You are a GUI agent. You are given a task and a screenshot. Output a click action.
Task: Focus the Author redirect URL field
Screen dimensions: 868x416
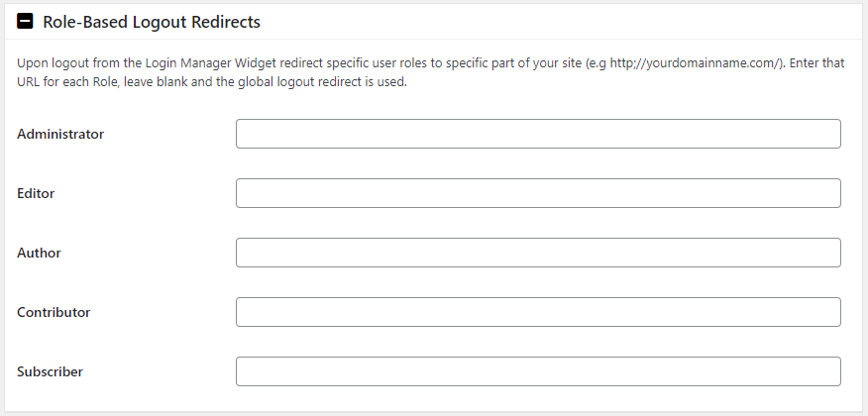[538, 253]
